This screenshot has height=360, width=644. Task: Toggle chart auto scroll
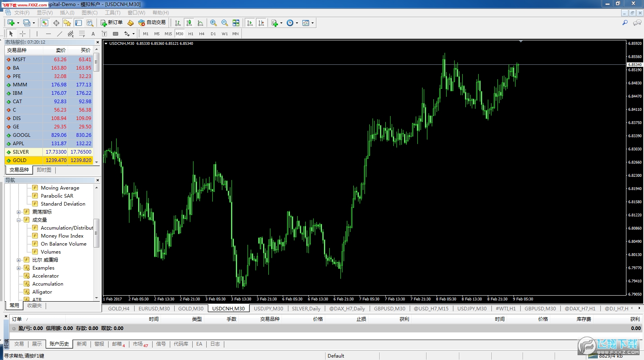coord(250,23)
